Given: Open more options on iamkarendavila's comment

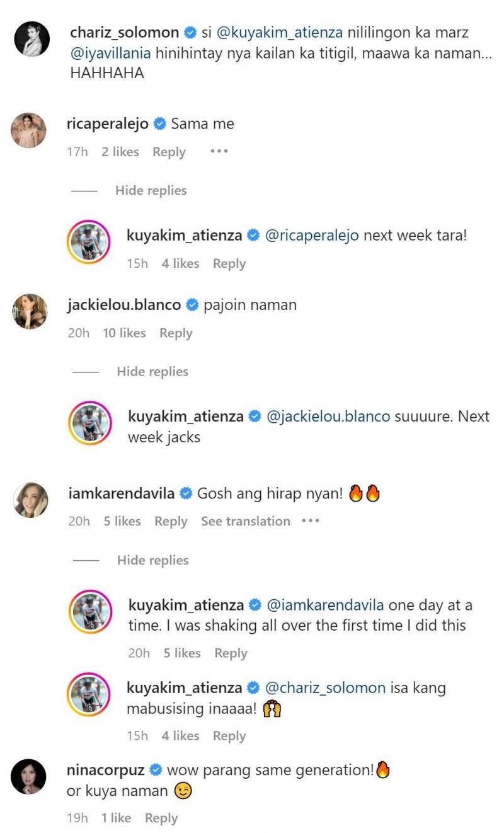Looking at the screenshot, I should tap(311, 521).
